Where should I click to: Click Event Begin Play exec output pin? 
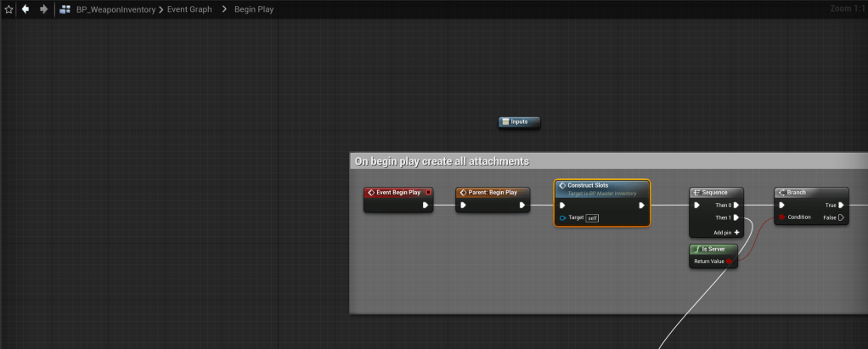(x=426, y=205)
